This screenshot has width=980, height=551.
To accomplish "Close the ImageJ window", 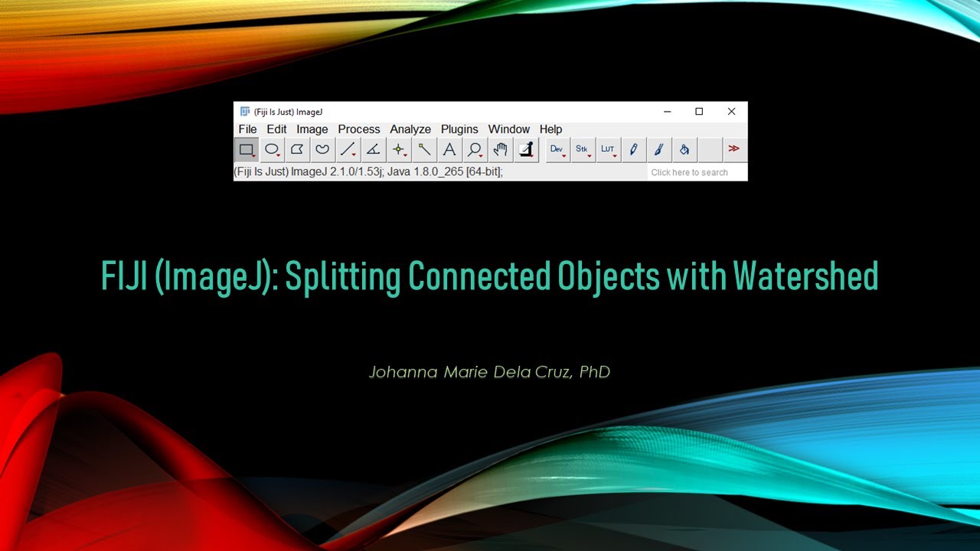I will (x=731, y=112).
